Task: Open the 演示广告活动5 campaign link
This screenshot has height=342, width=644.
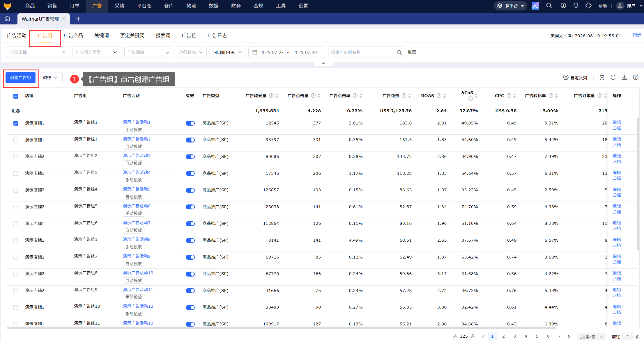Action: [137, 189]
